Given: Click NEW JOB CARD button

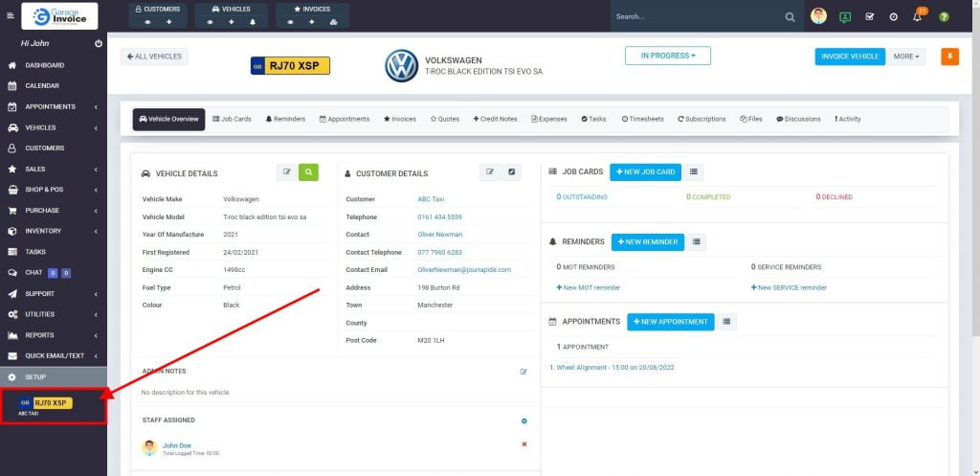Looking at the screenshot, I should [x=646, y=172].
